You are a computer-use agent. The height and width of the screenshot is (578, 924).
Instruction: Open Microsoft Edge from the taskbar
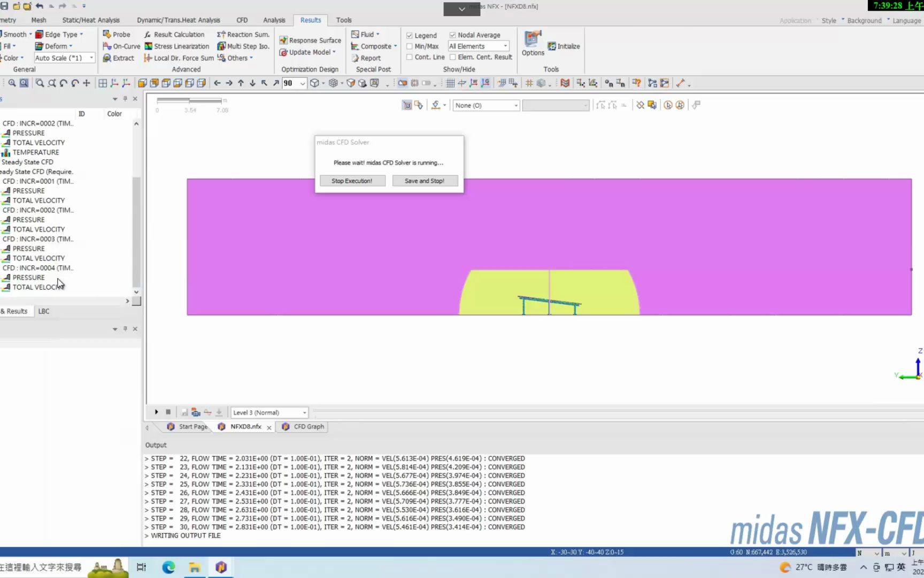tap(168, 567)
